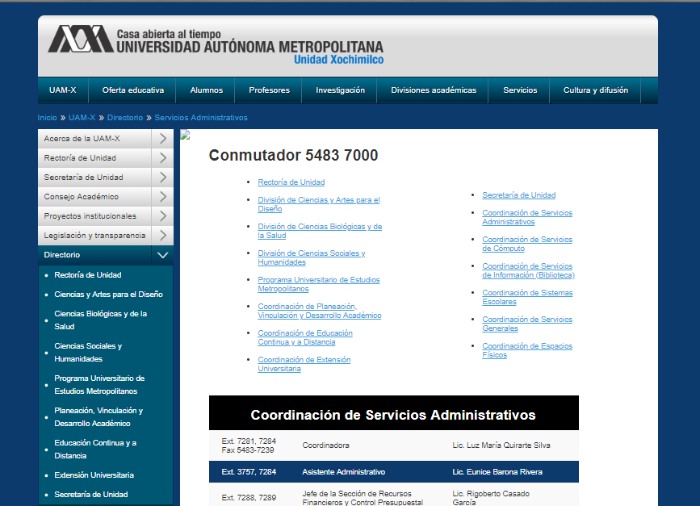Click Coordinación de Servicios Administrativos link

[527, 217]
